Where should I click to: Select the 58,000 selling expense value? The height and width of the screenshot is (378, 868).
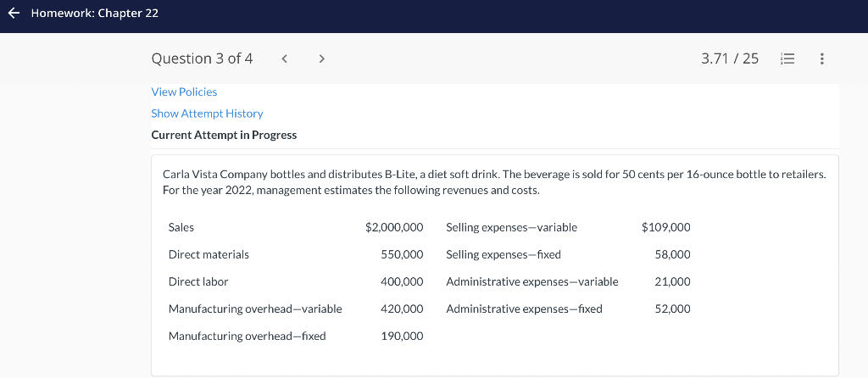pyautogui.click(x=672, y=254)
